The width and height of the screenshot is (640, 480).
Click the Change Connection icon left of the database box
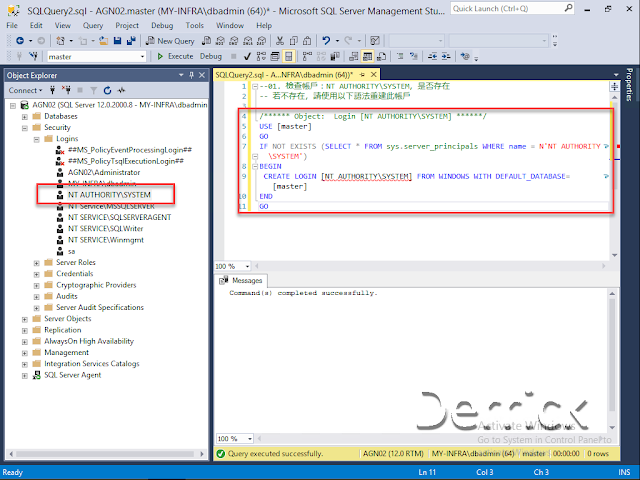33,56
